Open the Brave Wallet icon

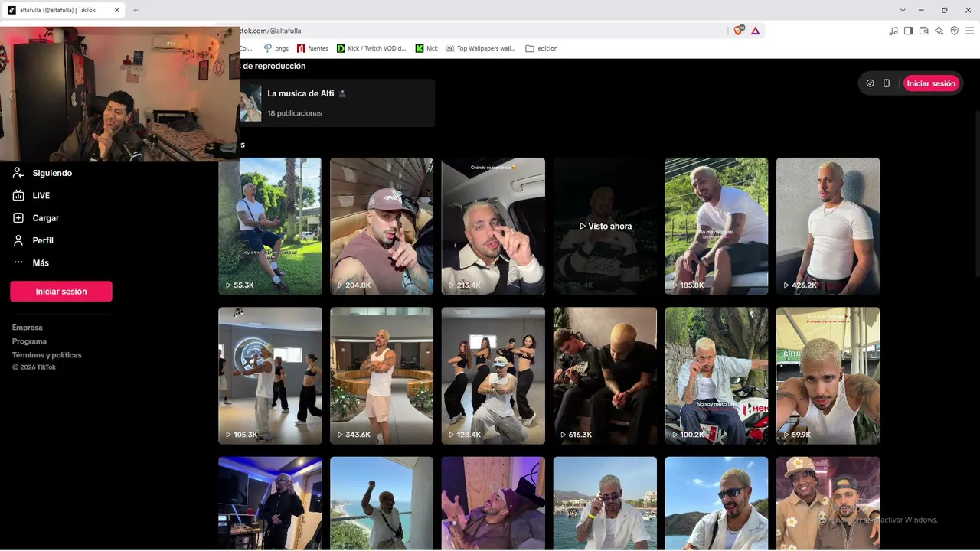[923, 31]
